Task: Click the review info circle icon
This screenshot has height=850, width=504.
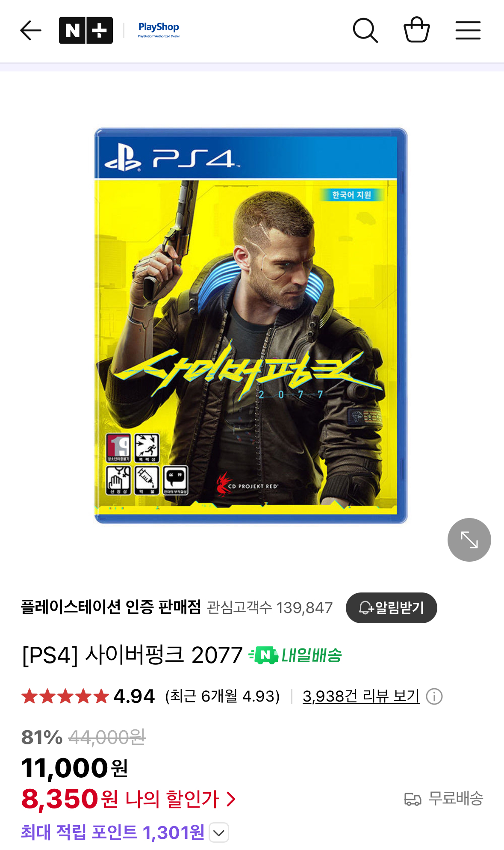Action: point(434,696)
